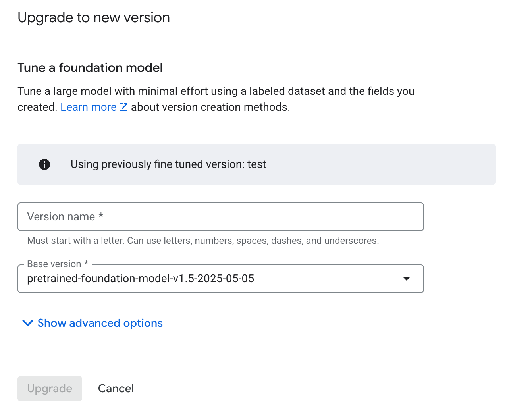The height and width of the screenshot is (420, 513).
Task: Click the greyed-out Upgrade button
Action: [50, 389]
